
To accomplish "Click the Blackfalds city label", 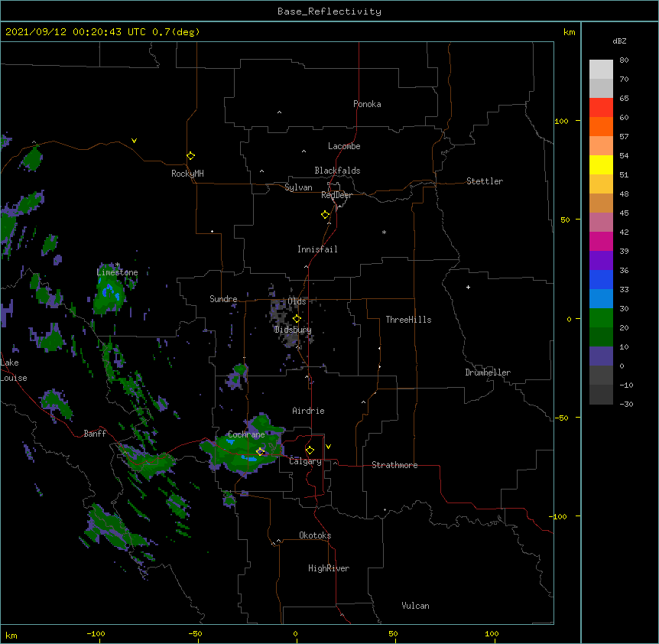I will tap(337, 171).
